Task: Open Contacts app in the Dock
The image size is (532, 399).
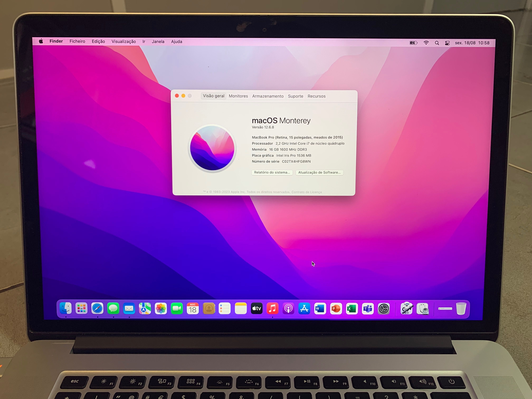Action: [209, 308]
